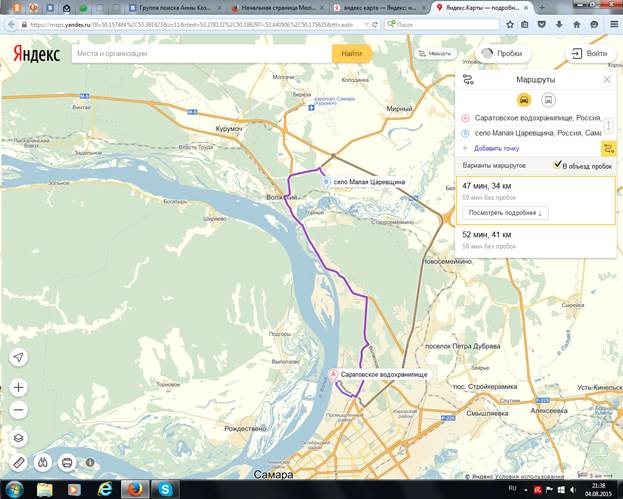The height and width of the screenshot is (499, 623).
Task: Select the public transport route mode icon
Action: (x=548, y=100)
